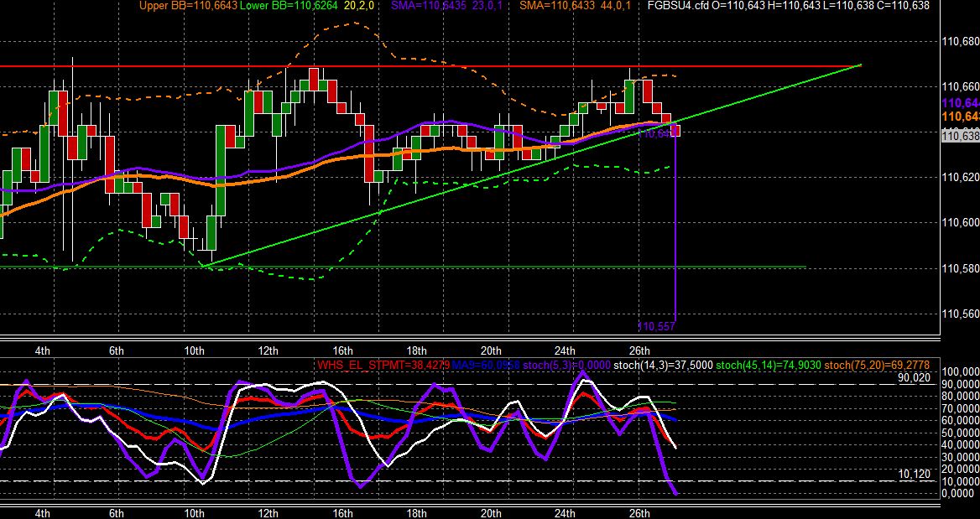Click 110,660 on the price axis
The height and width of the screenshot is (519, 980).
click(x=960, y=87)
